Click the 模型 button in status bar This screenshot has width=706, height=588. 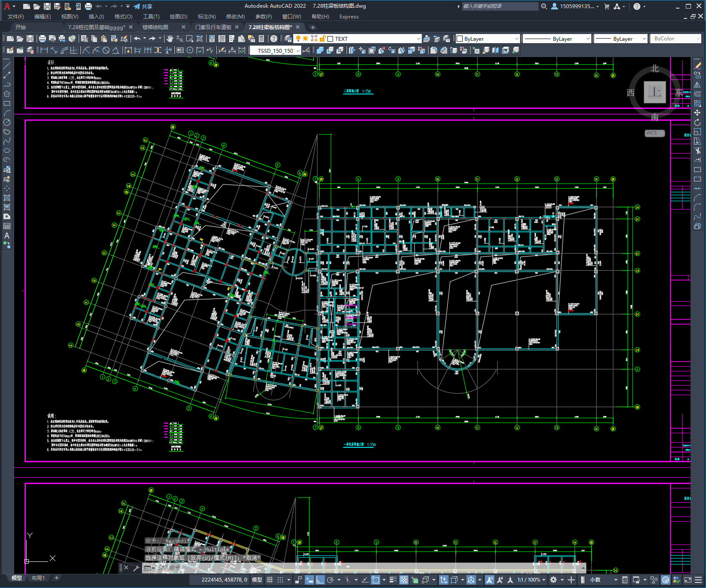[257, 580]
